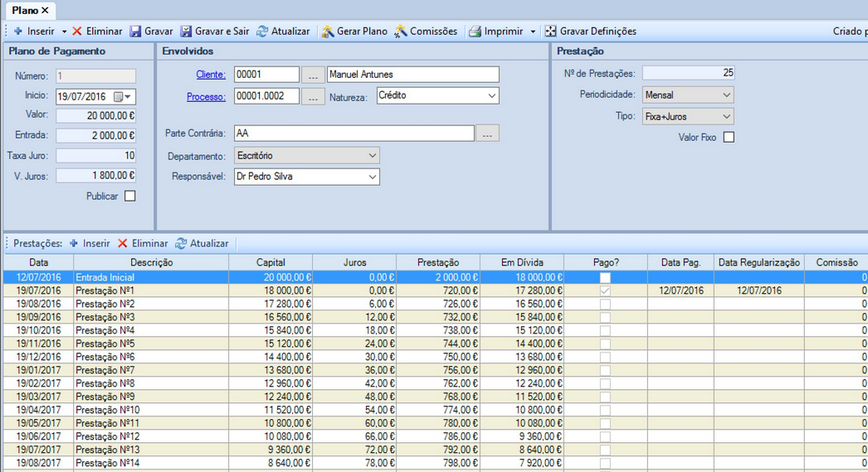
Task: Click the 66,00 € juros cell
Action: coord(354,436)
